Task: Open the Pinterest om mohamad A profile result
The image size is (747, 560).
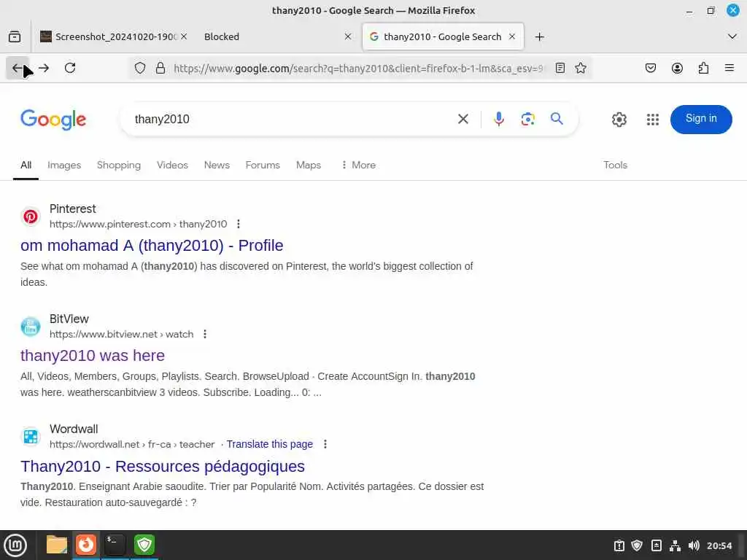Action: [x=152, y=245]
